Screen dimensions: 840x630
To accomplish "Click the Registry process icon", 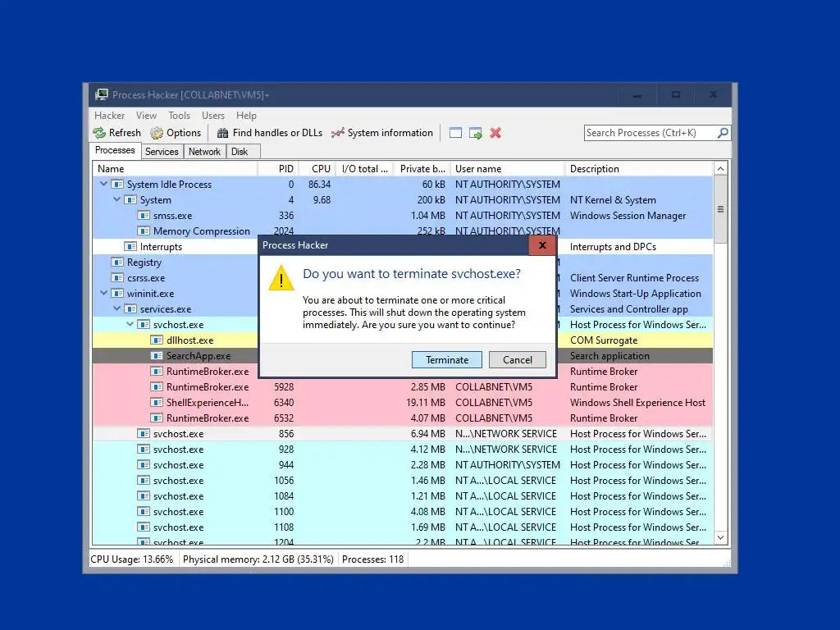I will [x=117, y=262].
